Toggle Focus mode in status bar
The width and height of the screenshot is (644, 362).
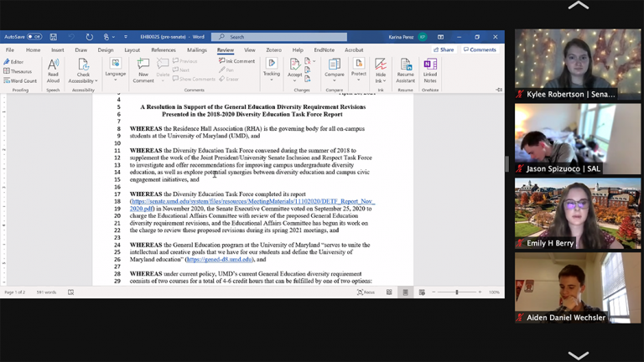366,292
